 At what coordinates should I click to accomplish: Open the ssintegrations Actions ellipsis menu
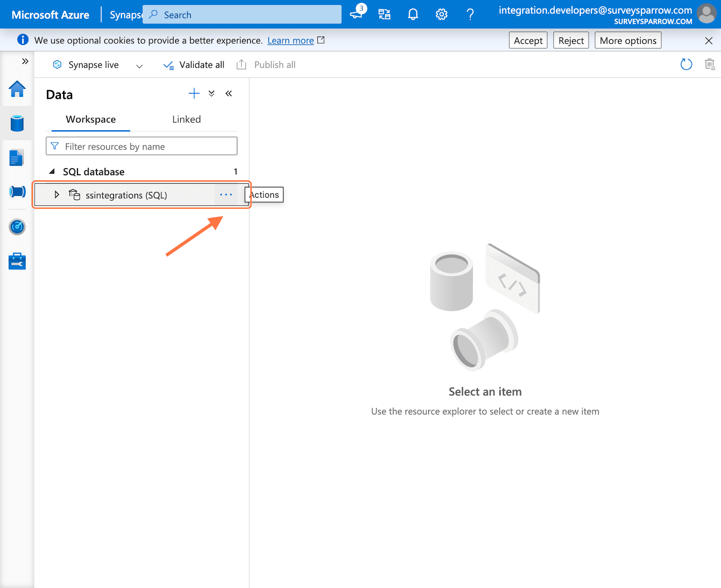coord(226,195)
